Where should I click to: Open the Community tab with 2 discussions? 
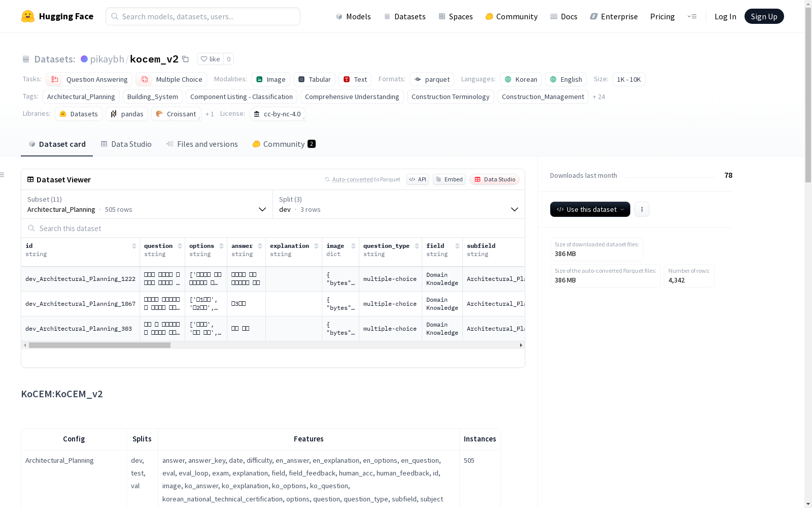[284, 144]
